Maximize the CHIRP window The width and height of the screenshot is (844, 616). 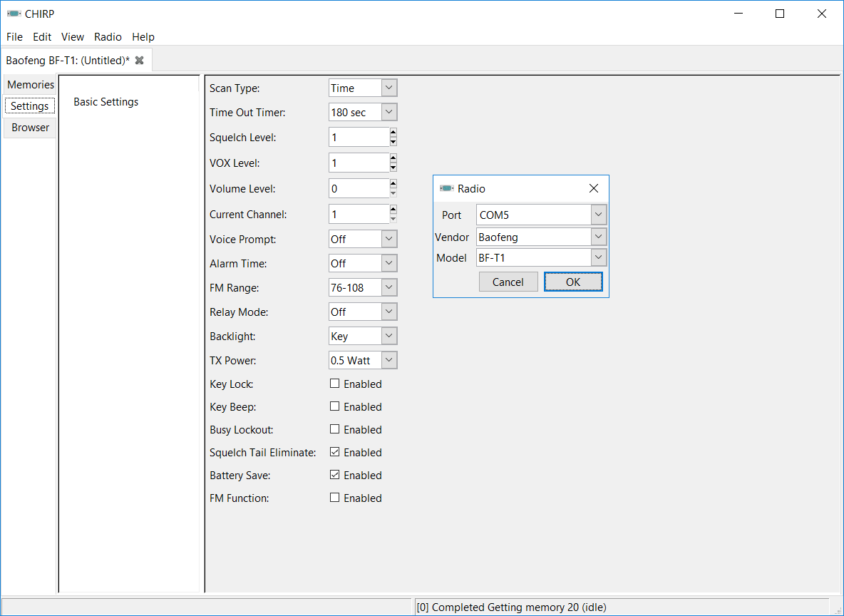780,14
